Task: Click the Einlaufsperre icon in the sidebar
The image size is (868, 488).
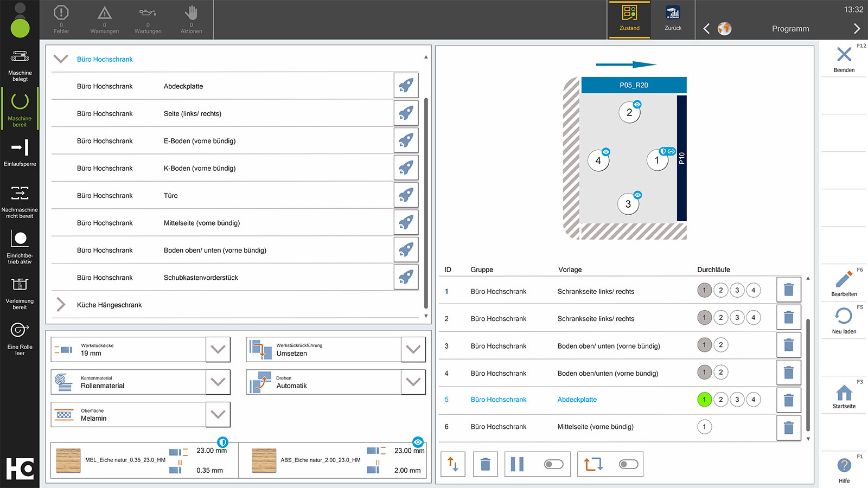Action: coord(20,147)
